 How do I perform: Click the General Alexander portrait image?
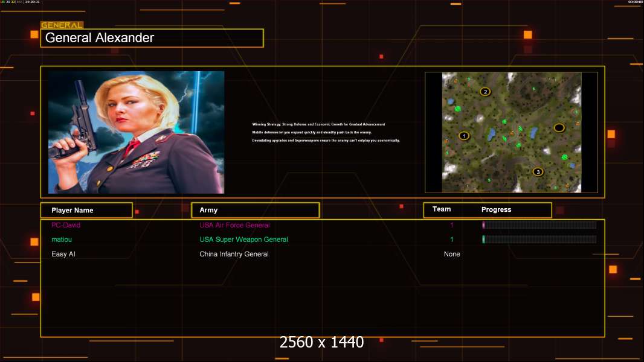(137, 132)
